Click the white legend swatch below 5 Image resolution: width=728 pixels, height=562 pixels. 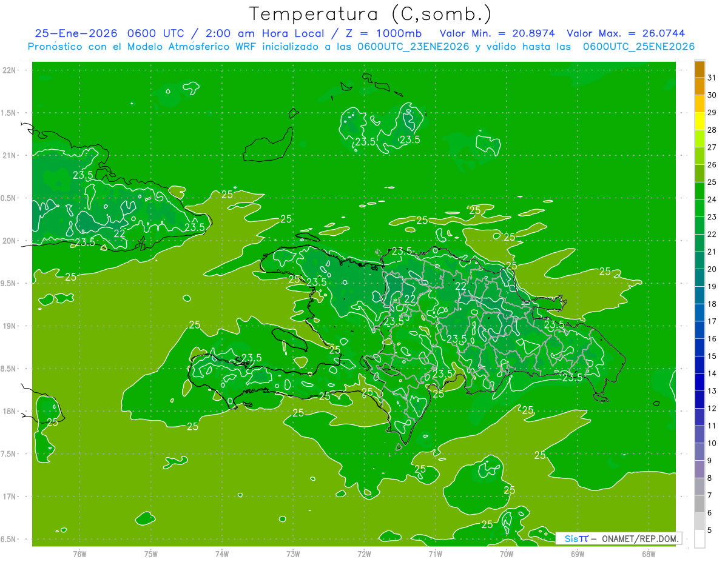click(699, 539)
